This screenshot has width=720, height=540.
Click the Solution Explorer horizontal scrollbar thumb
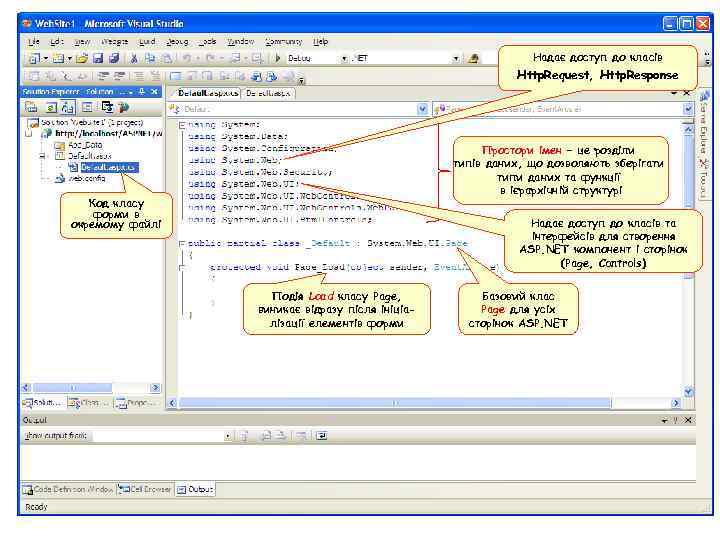[73, 388]
